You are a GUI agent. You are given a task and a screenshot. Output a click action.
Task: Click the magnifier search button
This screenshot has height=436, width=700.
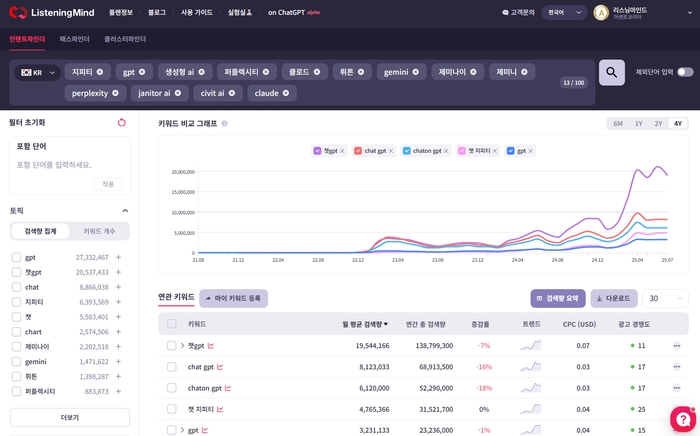(611, 72)
